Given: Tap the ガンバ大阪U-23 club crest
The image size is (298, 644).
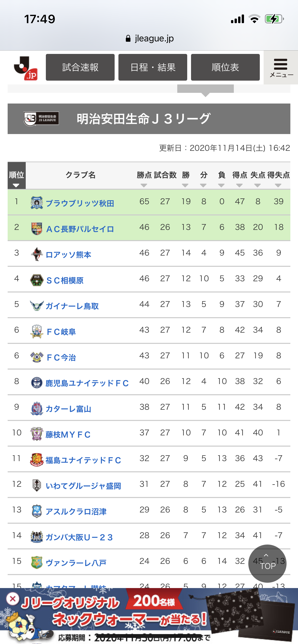Looking at the screenshot, I should click(37, 537).
